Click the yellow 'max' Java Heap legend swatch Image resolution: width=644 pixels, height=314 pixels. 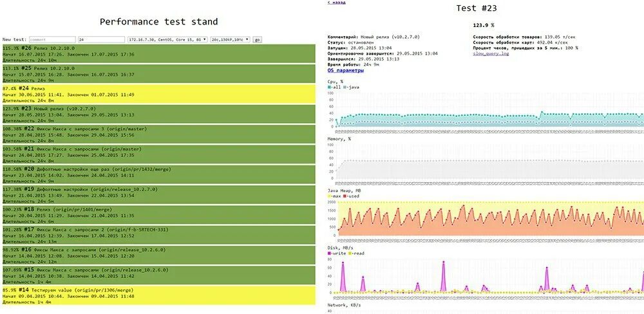click(x=329, y=196)
